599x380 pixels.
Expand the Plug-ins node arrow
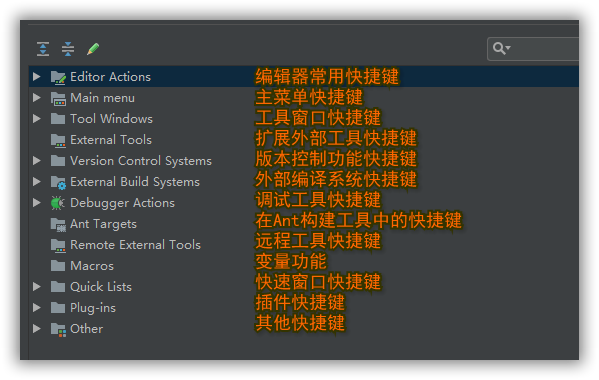click(37, 307)
